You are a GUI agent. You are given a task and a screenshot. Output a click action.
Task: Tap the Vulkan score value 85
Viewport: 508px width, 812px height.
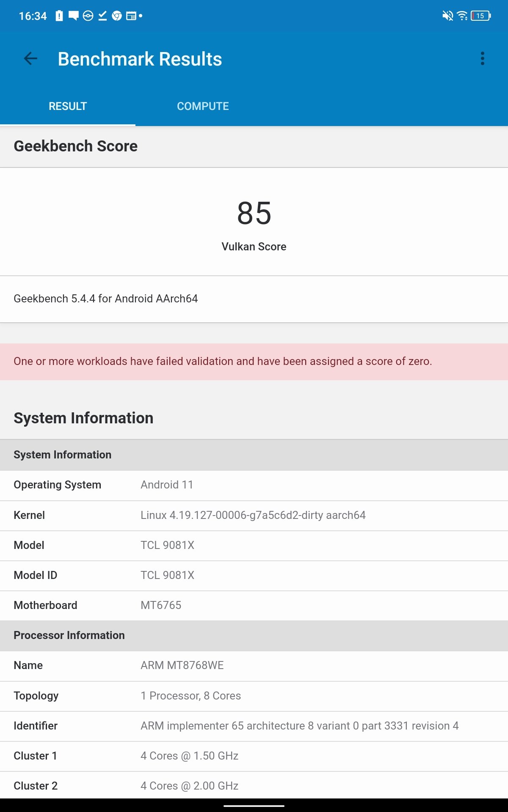point(254,213)
